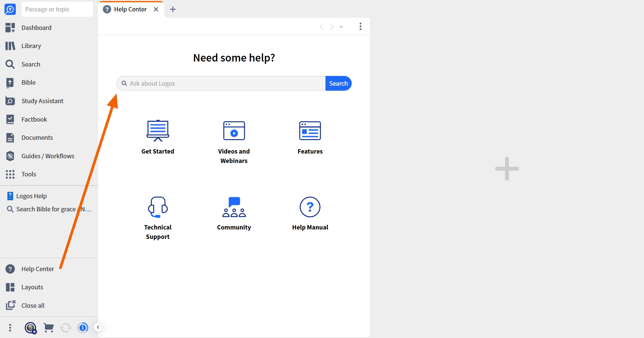
Task: Collapse the sidebar with the chevron
Action: [x=98, y=327]
